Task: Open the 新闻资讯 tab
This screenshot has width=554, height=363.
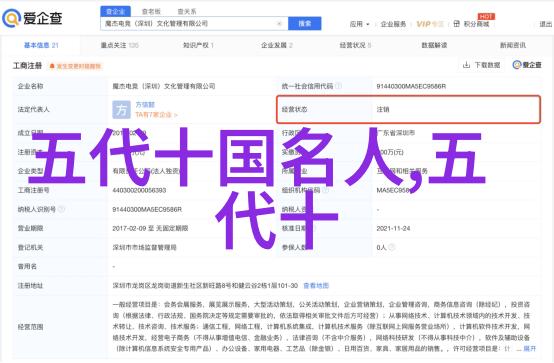Action: pos(513,45)
